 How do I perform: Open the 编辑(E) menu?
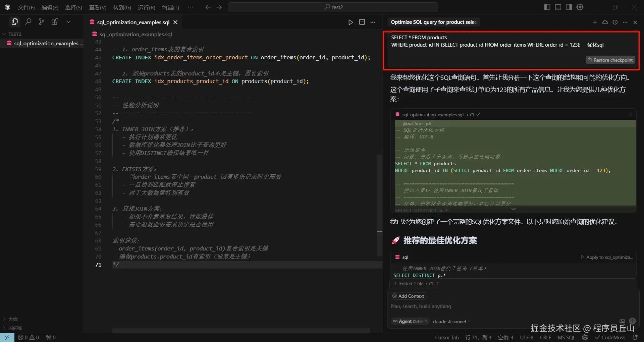(x=50, y=7)
